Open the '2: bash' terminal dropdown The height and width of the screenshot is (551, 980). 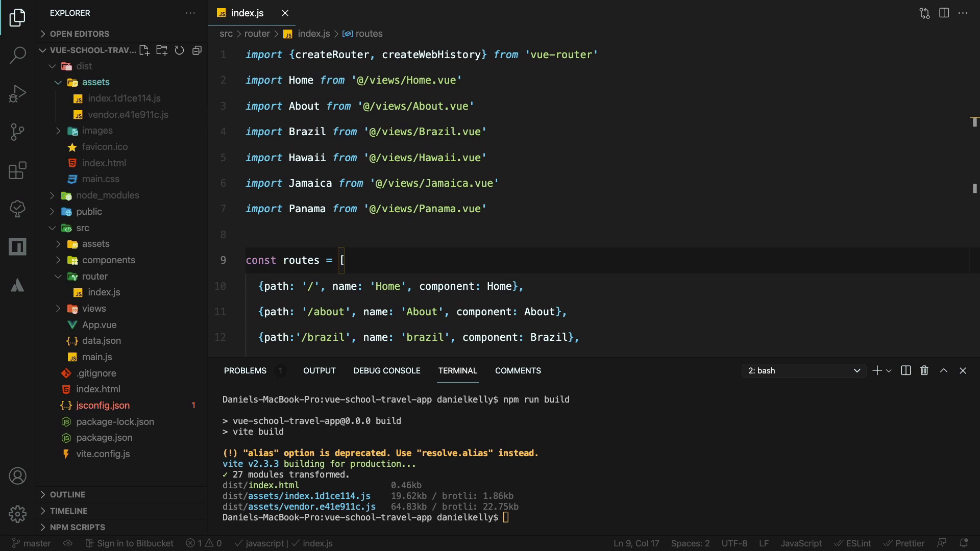pyautogui.click(x=803, y=371)
